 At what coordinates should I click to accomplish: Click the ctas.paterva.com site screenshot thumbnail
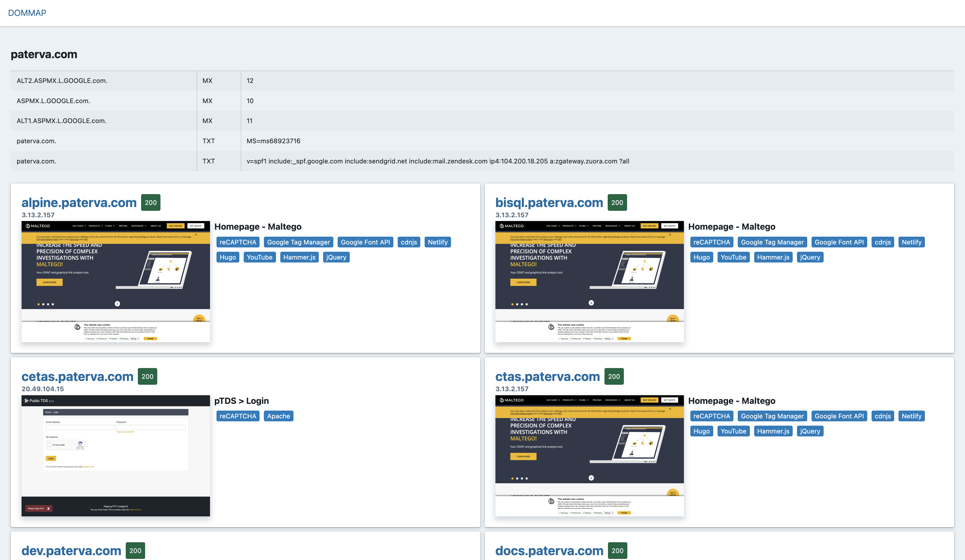[589, 456]
